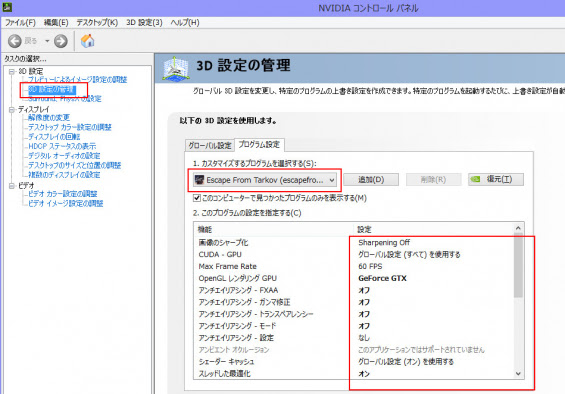Select アンチエイリアシング - モード row
Image resolution: width=565 pixels, height=394 pixels.
coord(353,326)
